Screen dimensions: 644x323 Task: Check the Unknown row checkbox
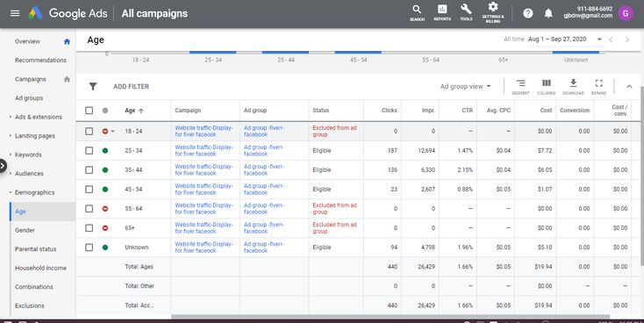pyautogui.click(x=89, y=247)
